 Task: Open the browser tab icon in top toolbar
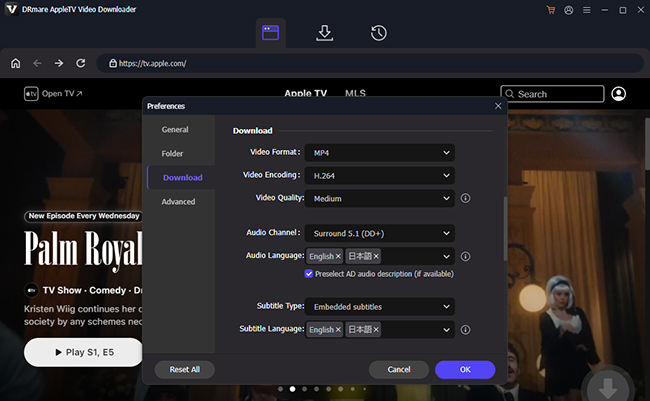[271, 33]
